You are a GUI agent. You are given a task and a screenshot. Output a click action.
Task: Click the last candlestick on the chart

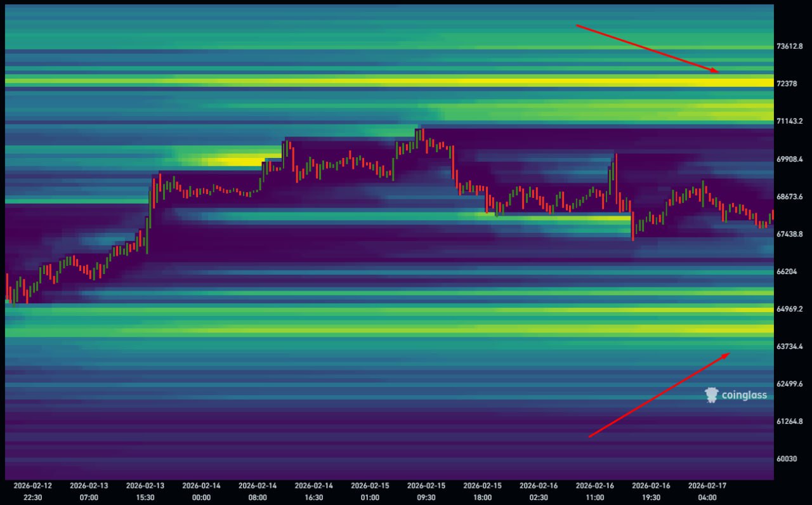tap(772, 215)
